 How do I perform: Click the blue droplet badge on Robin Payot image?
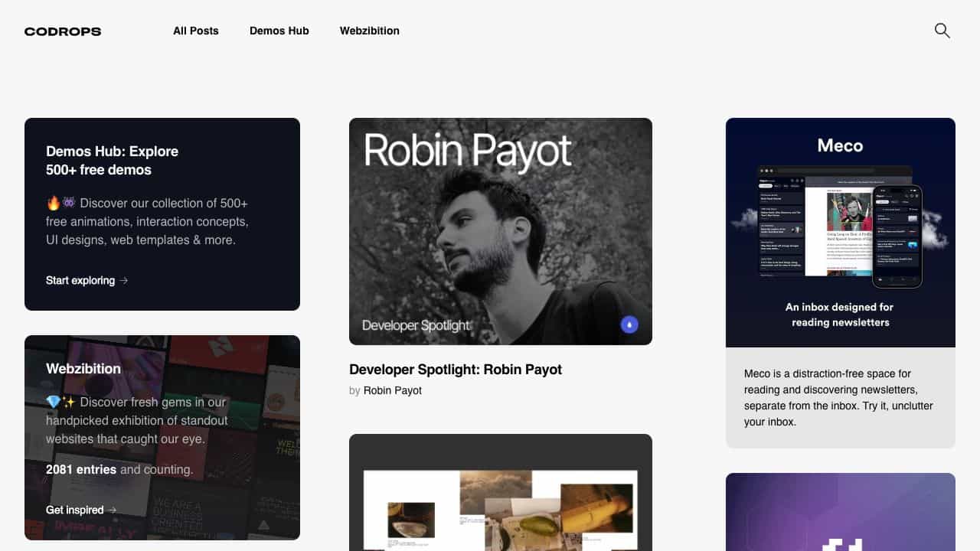click(629, 324)
